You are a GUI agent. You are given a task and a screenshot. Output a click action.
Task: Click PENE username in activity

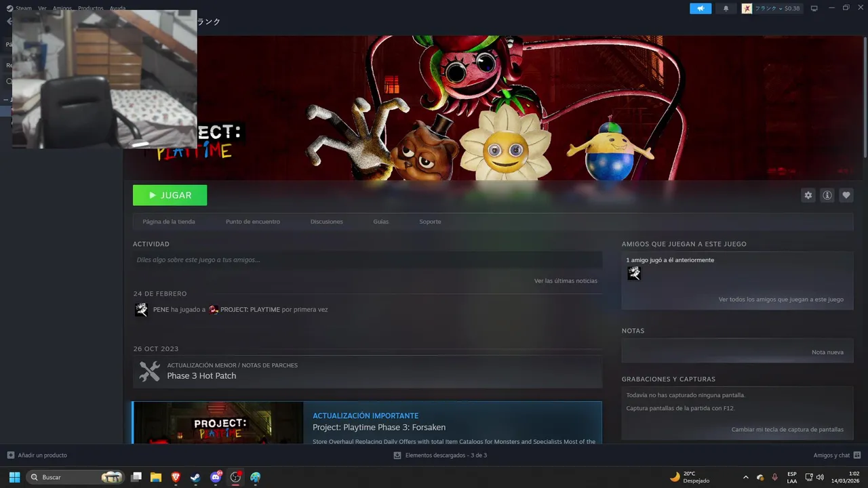(x=161, y=310)
